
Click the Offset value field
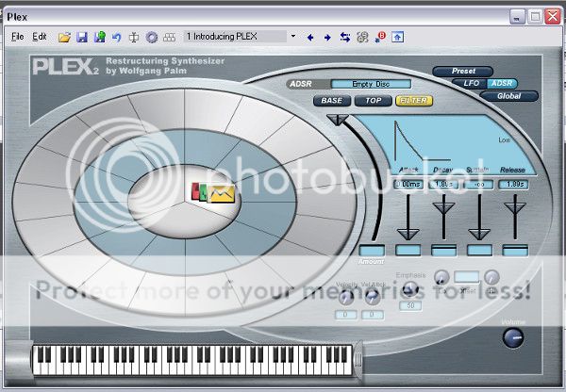[x=466, y=277]
